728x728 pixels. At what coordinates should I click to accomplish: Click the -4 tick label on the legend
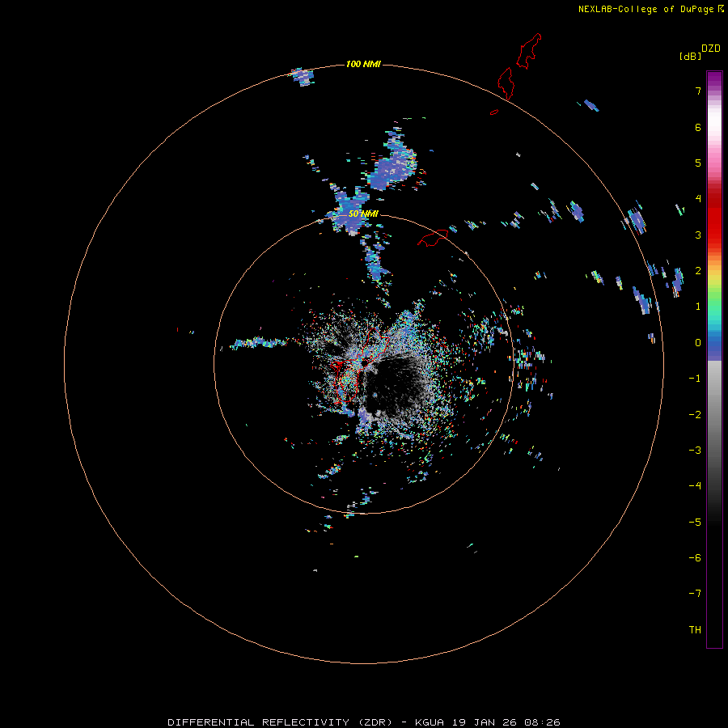click(695, 486)
